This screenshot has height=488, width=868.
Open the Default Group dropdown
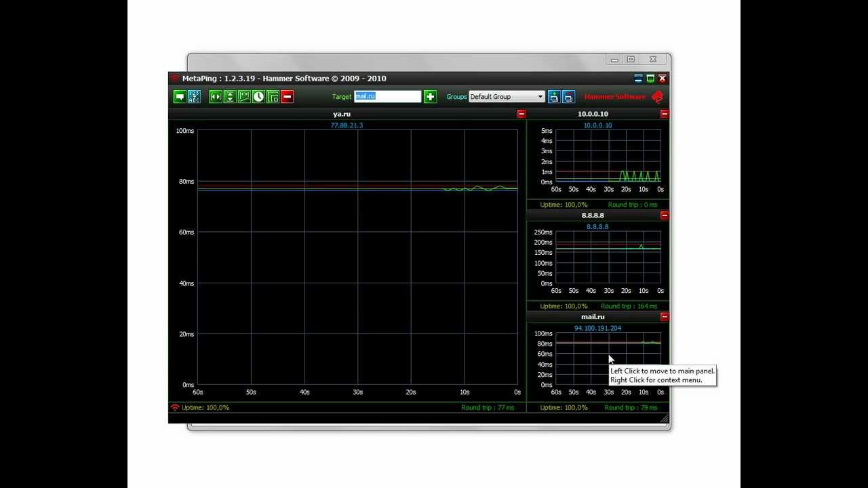coord(507,96)
